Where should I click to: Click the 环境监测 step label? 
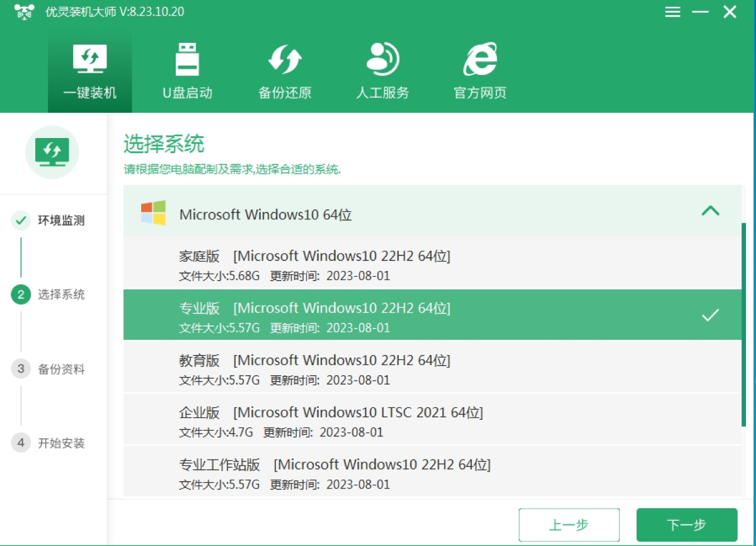[x=61, y=221]
